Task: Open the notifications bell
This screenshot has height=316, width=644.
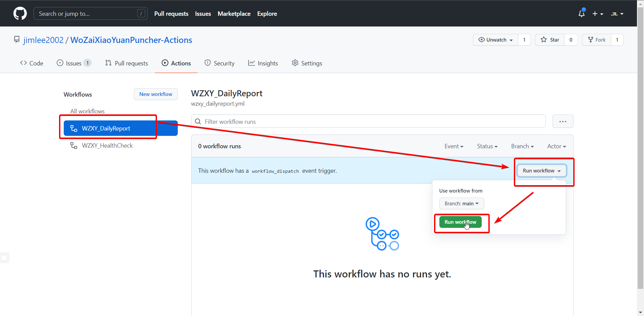Action: tap(582, 13)
